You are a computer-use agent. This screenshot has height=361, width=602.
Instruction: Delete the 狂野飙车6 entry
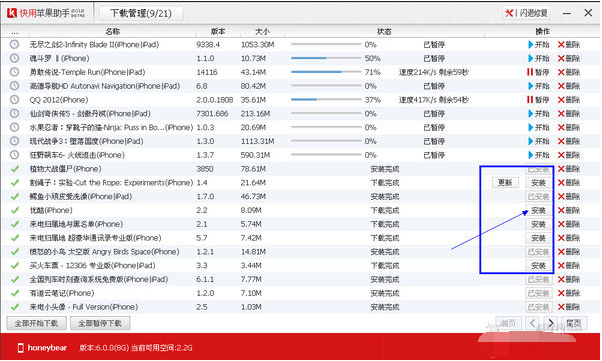point(569,155)
